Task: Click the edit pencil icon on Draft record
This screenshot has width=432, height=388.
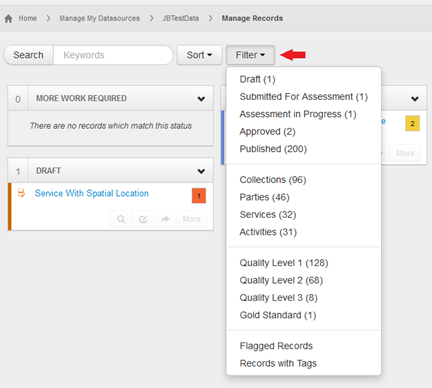Action: [143, 219]
